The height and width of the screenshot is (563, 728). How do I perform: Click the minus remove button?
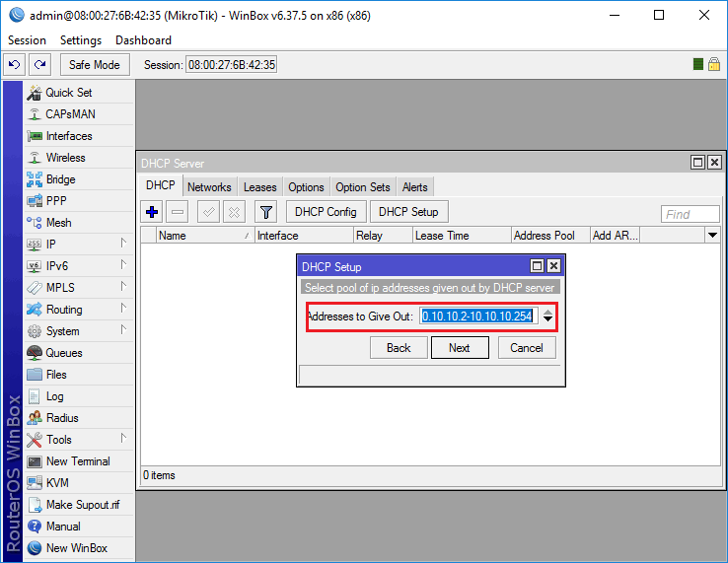tap(178, 212)
